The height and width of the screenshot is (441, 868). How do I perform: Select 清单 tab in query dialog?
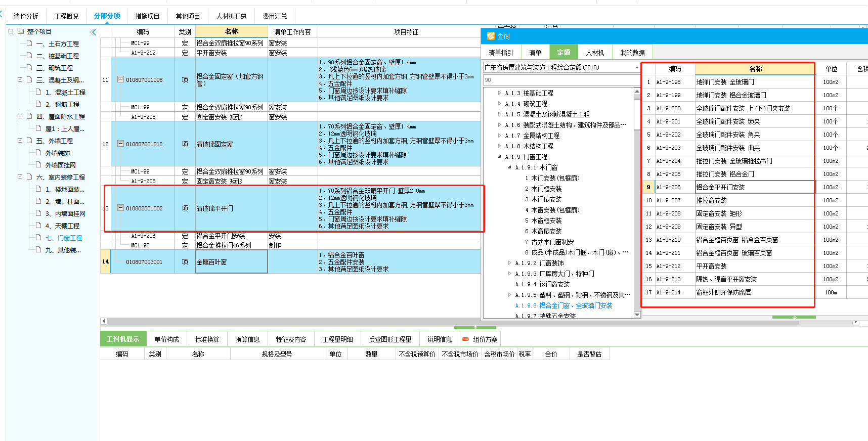click(535, 53)
